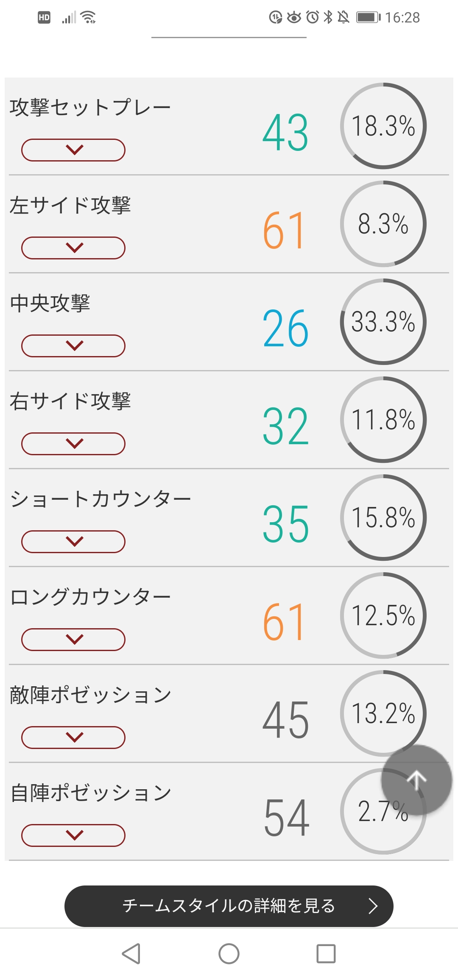
Task: Expand the 中央攻撃 section
Action: pos(73,346)
